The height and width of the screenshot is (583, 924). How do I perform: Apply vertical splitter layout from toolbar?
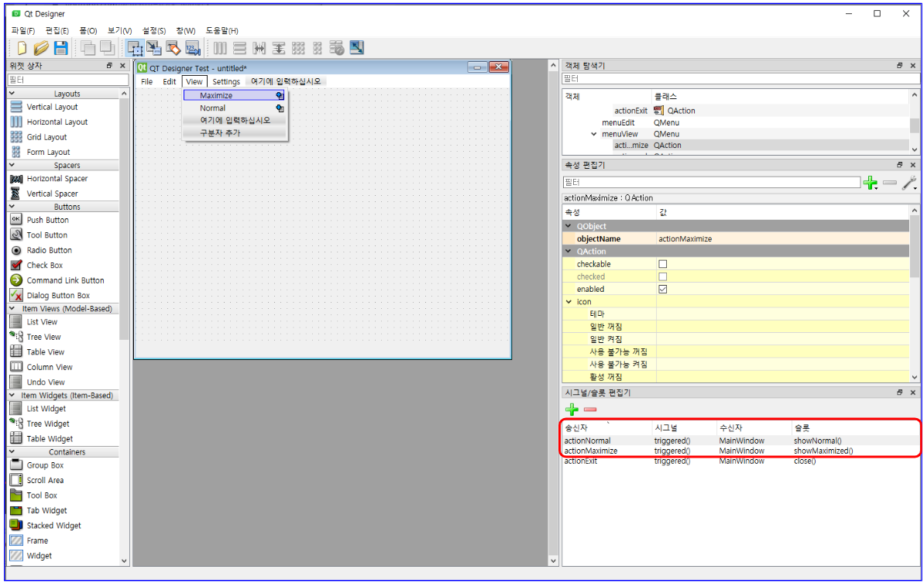pos(278,48)
